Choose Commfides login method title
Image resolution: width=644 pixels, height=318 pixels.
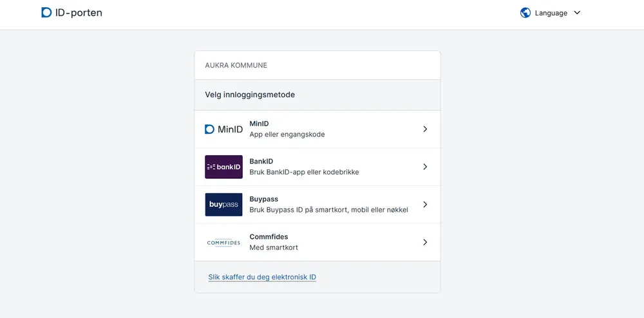tap(269, 237)
